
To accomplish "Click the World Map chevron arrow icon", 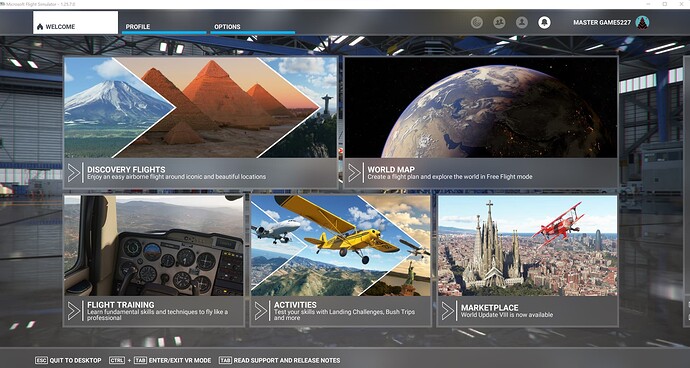I will click(x=355, y=173).
